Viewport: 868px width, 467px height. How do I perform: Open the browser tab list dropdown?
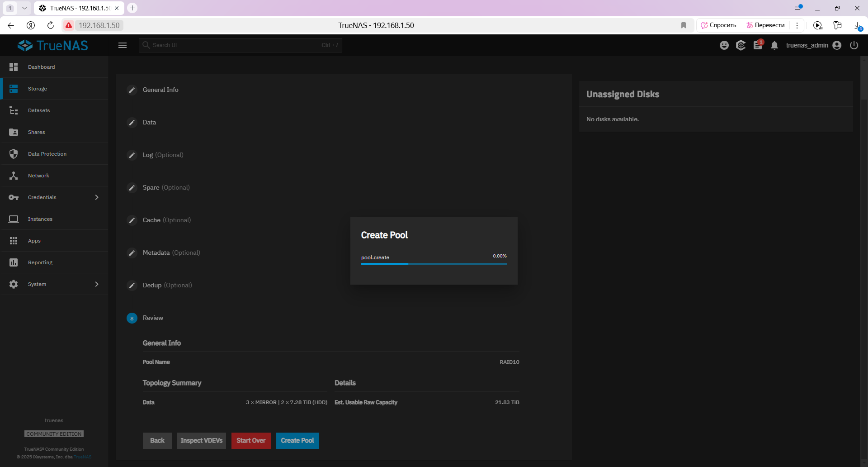pyautogui.click(x=24, y=8)
